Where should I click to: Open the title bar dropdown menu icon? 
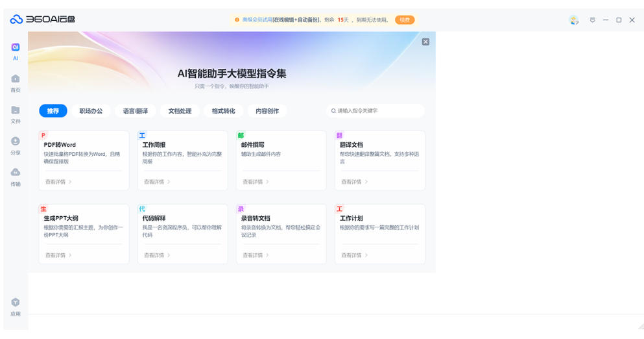(x=592, y=20)
